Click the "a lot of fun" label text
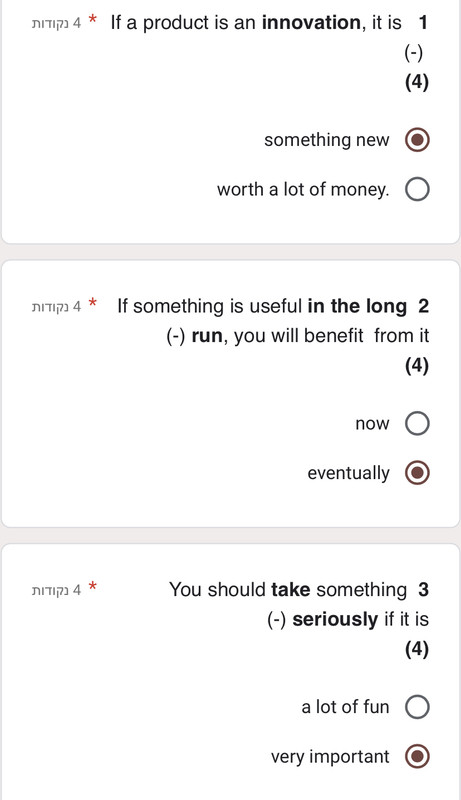 tap(345, 707)
